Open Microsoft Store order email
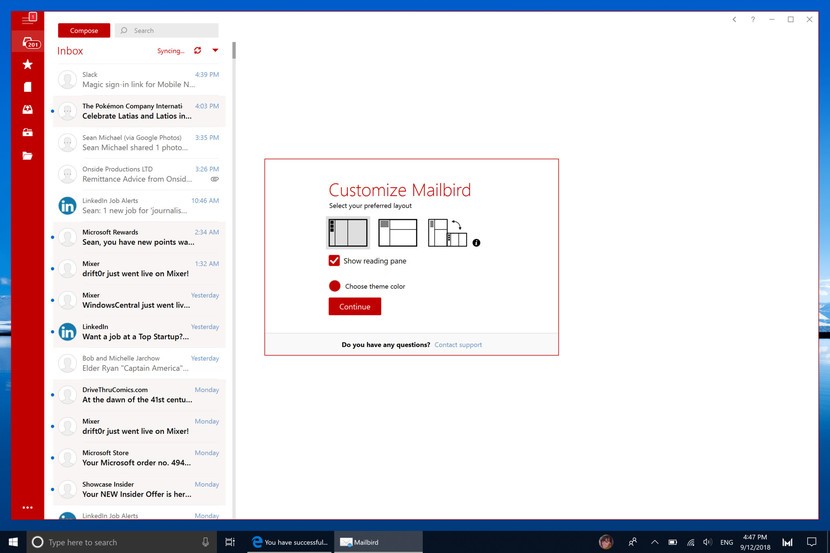Screen dimensions: 830x553 139,458
